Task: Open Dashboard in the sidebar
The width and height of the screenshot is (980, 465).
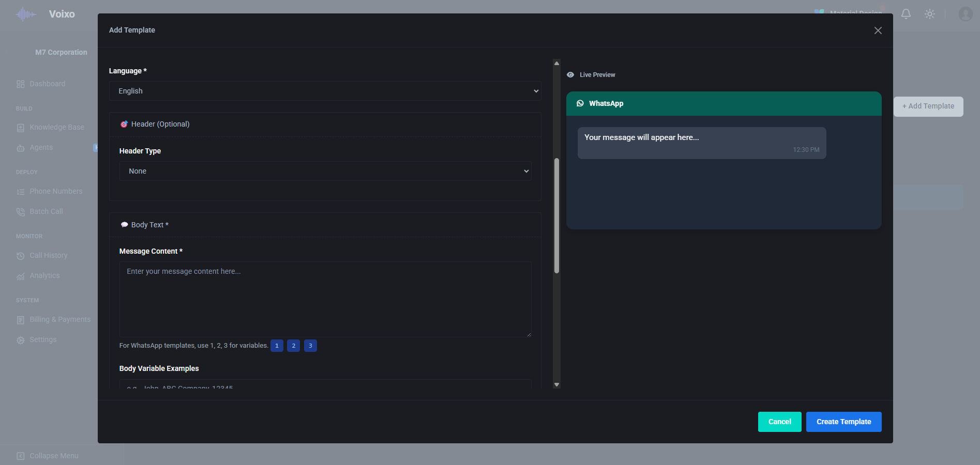Action: point(47,84)
